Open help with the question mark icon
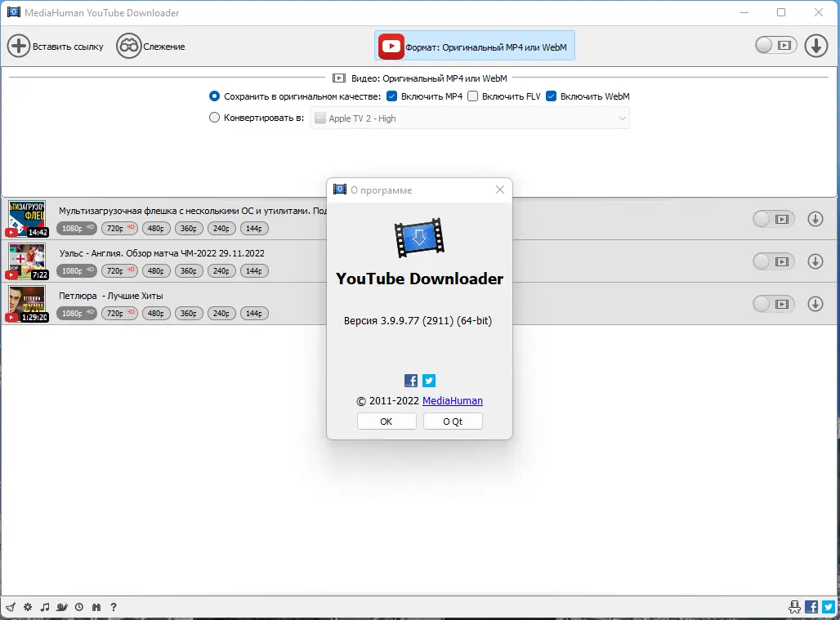Viewport: 840px width, 620px height. [114, 607]
